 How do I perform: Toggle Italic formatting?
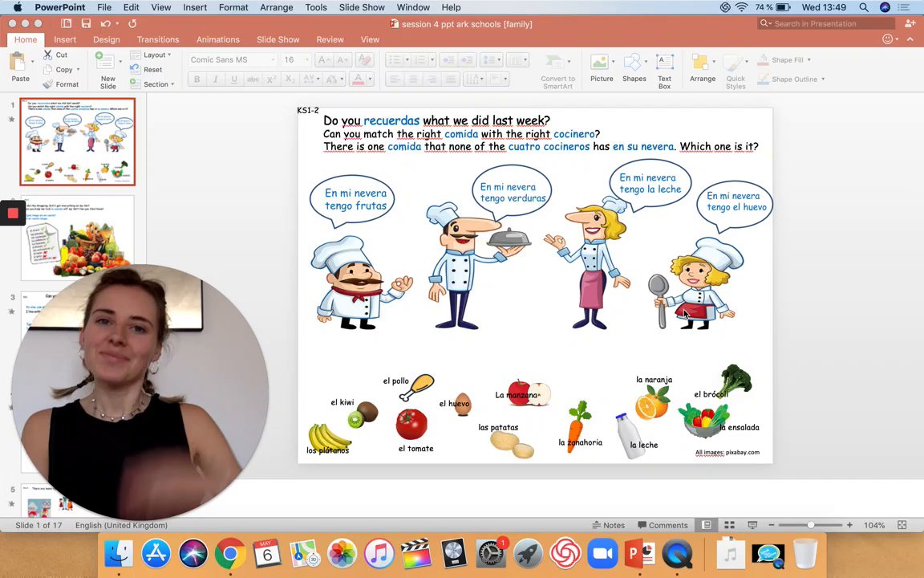tap(216, 79)
